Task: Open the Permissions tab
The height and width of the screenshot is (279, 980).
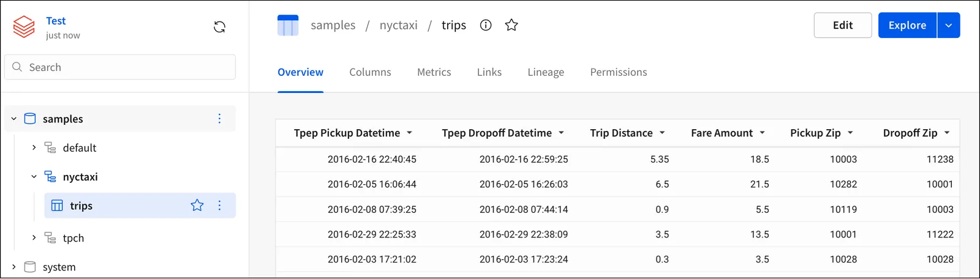Action: click(619, 72)
